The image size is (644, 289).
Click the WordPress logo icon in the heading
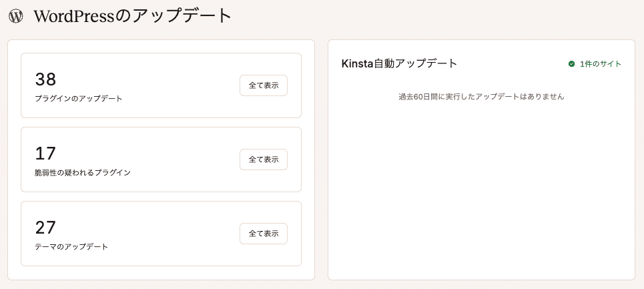click(16, 16)
